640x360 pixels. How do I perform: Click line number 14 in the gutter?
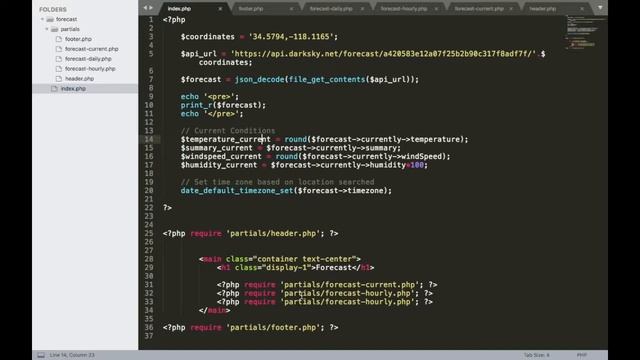coord(149,139)
